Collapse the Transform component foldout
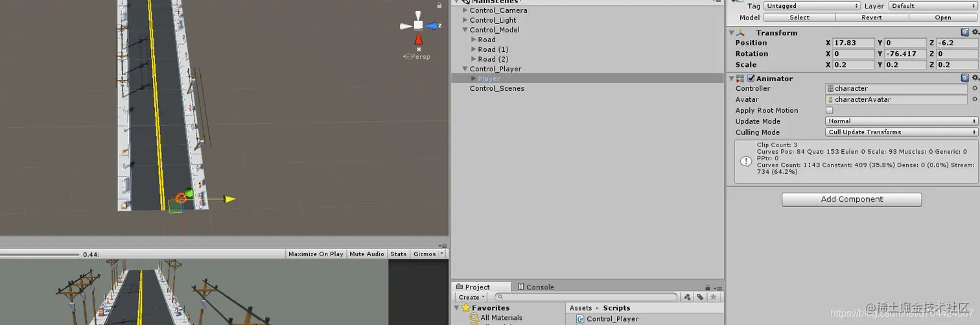The height and width of the screenshot is (325, 980). click(x=731, y=32)
